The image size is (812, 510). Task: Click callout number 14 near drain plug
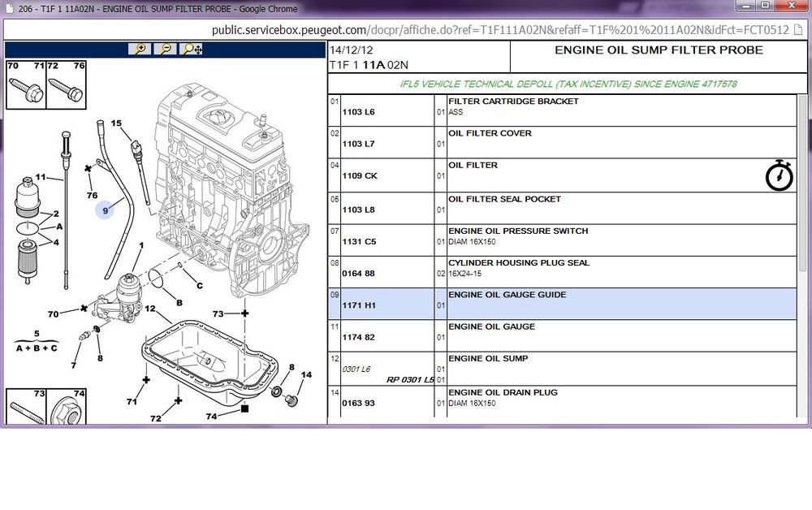307,374
